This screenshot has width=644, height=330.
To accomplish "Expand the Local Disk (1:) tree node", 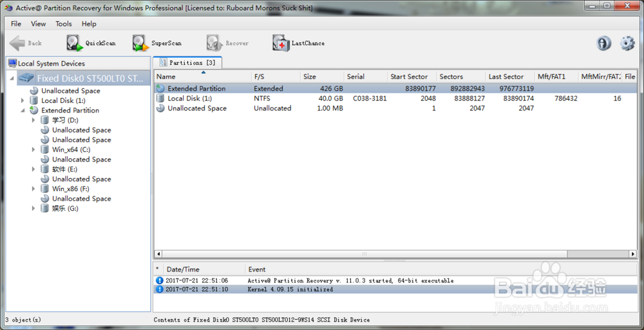I will pos(23,100).
